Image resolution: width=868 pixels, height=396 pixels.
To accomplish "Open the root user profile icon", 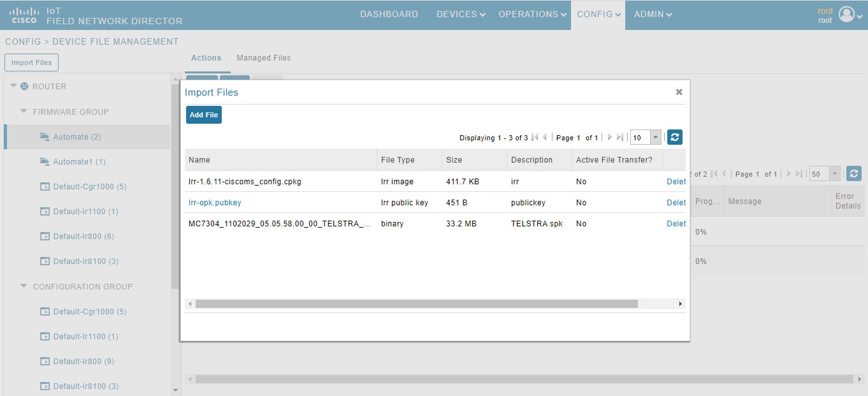I will coord(846,15).
